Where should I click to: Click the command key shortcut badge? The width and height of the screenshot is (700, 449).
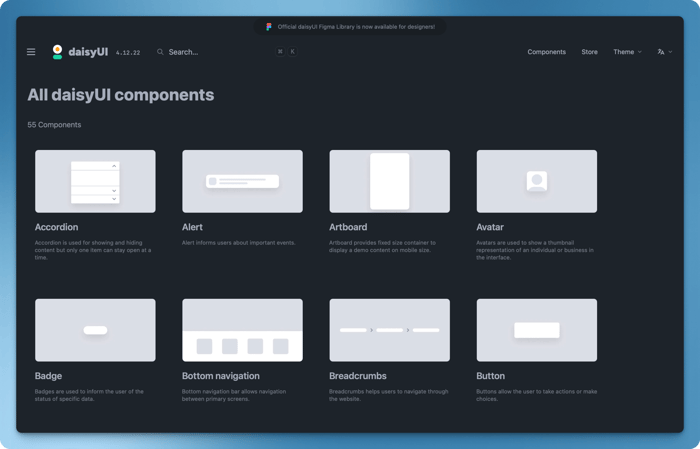[280, 52]
